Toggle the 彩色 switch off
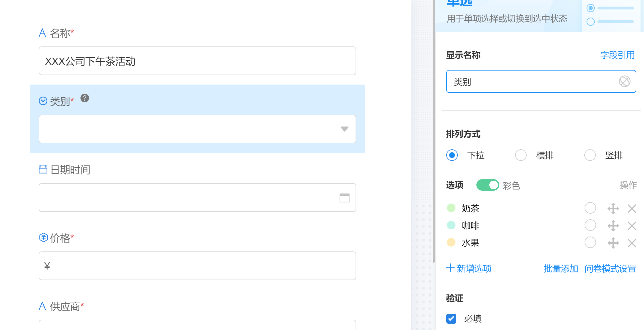 tap(488, 185)
